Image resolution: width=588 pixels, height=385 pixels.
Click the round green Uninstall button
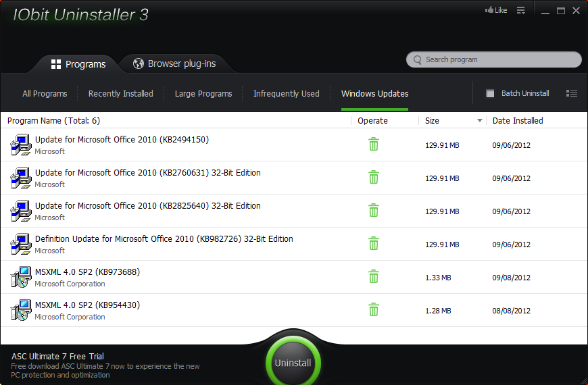tap(293, 363)
